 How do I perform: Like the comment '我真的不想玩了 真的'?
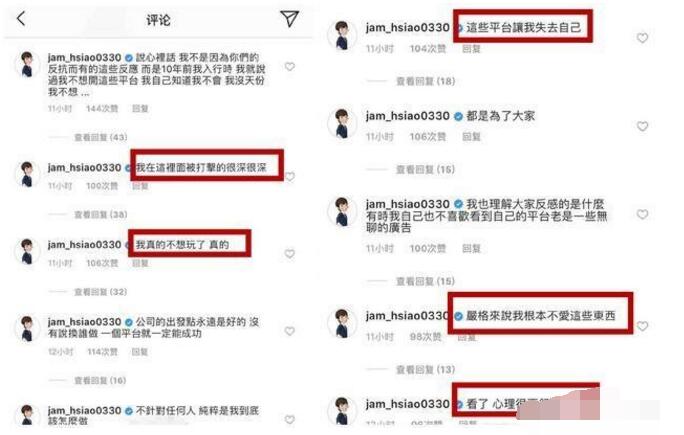(x=290, y=253)
